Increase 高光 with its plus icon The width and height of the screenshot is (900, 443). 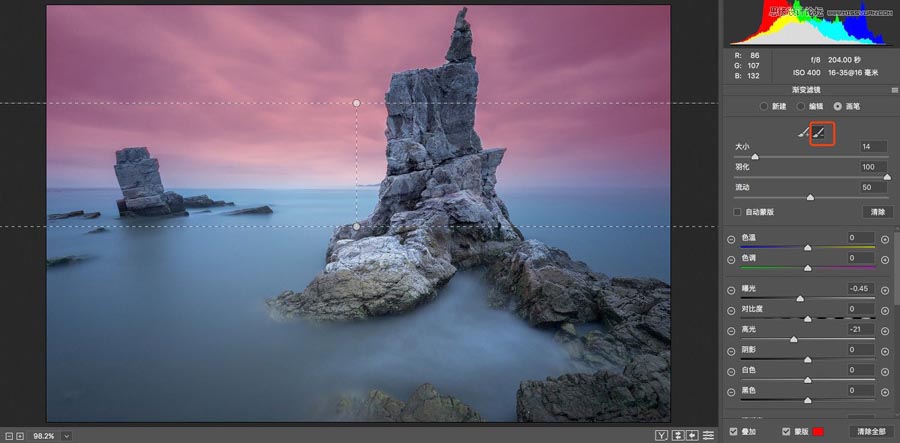pyautogui.click(x=885, y=331)
